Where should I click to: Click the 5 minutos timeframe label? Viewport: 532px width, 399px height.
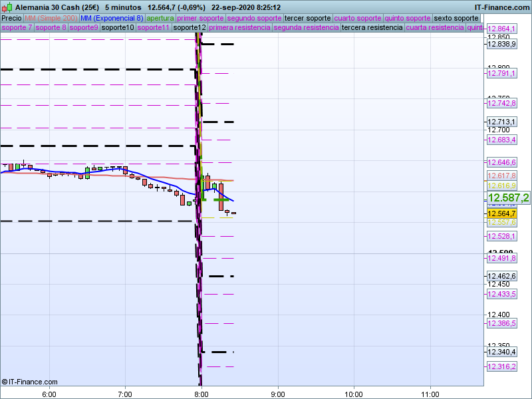coord(123,7)
